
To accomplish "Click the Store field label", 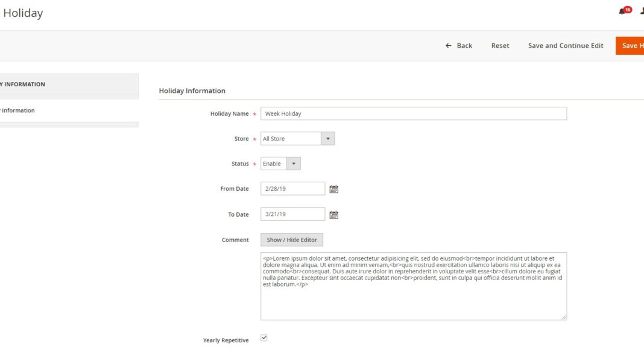I will click(241, 139).
